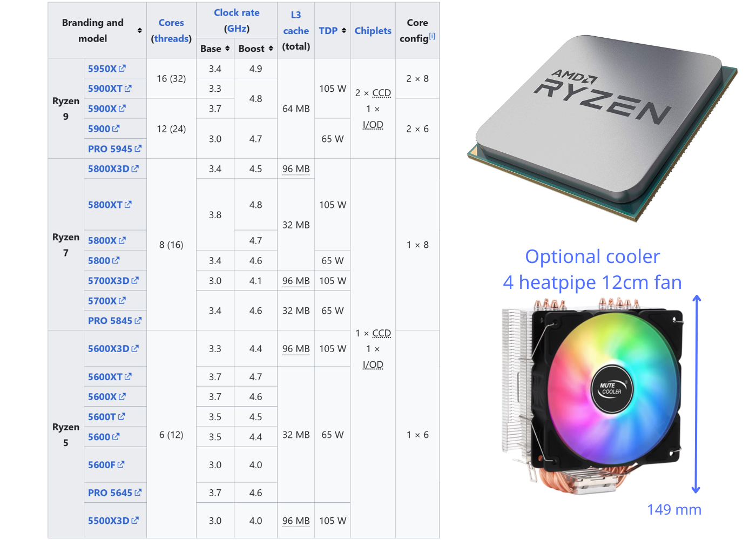Viewport: 756px width, 540px height.
Task: Follow the TDP header link
Action: click(328, 31)
